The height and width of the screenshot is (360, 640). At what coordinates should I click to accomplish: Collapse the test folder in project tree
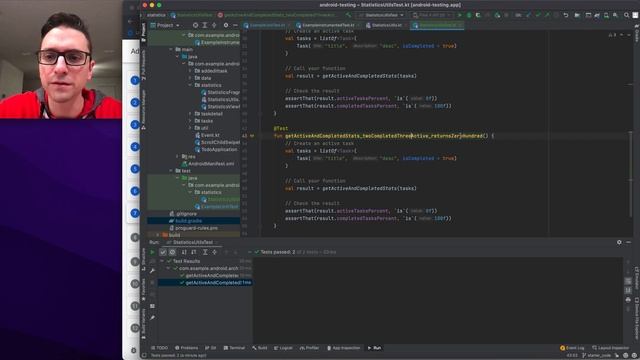pyautogui.click(x=171, y=171)
